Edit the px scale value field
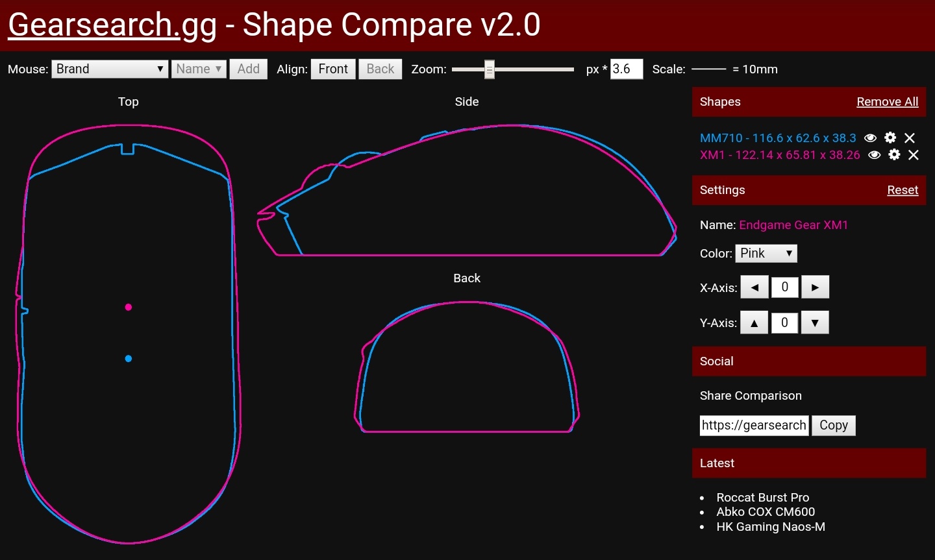935x560 pixels. (626, 69)
